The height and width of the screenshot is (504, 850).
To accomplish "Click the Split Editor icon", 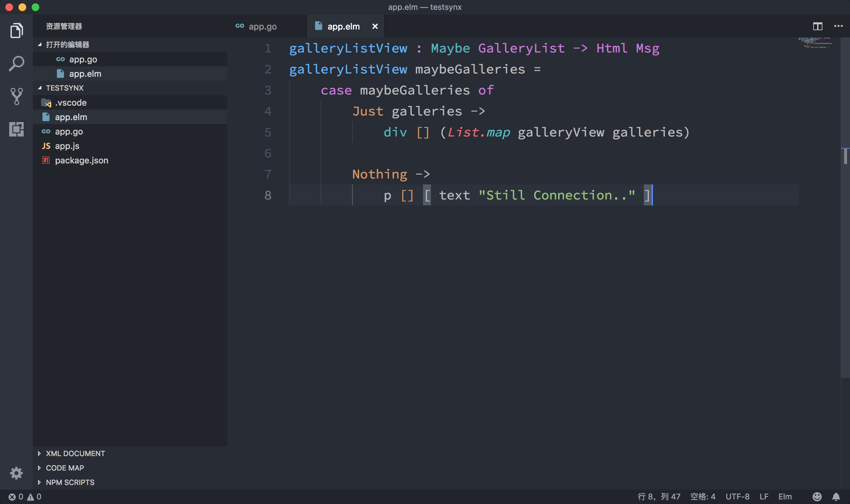I will (x=817, y=26).
